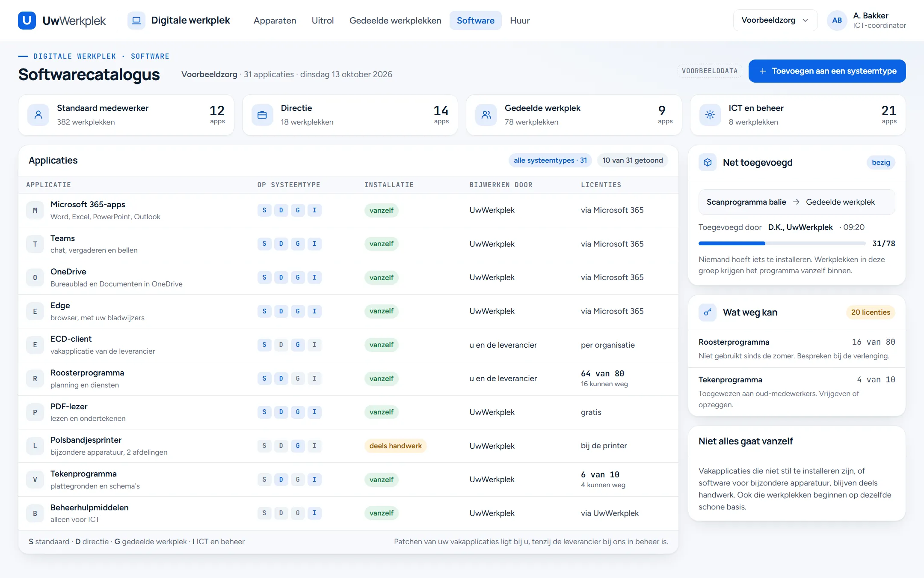Open the Apparaten tab
This screenshot has height=578, width=924.
(x=275, y=20)
